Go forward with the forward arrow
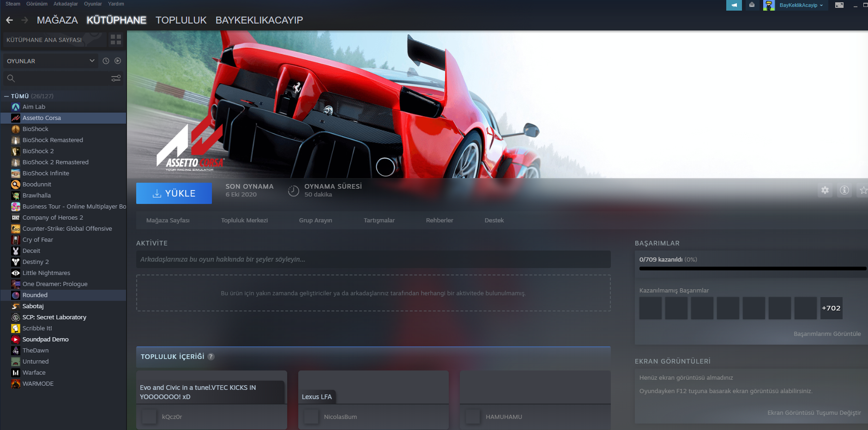Screen dimensions: 868x430 pos(25,20)
